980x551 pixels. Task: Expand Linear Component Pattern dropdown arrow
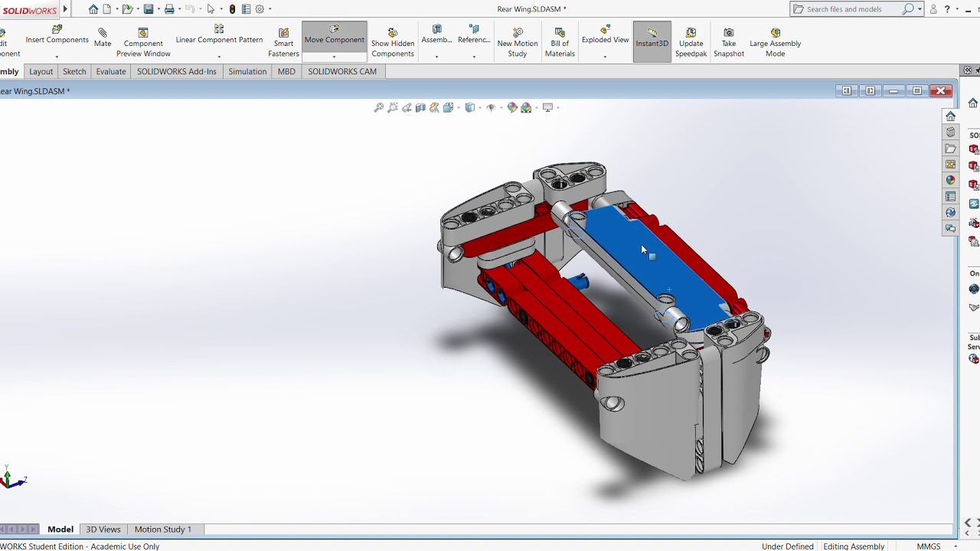[219, 57]
